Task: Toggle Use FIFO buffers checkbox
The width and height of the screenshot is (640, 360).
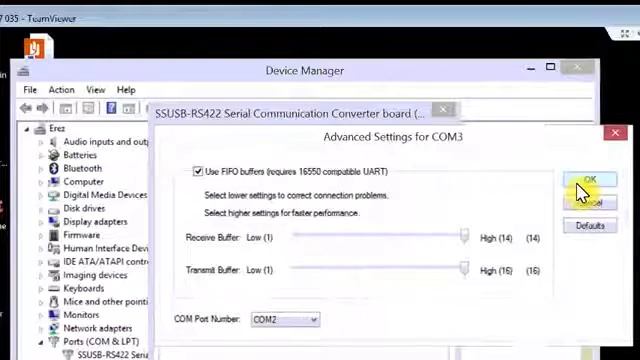Action: 198,171
